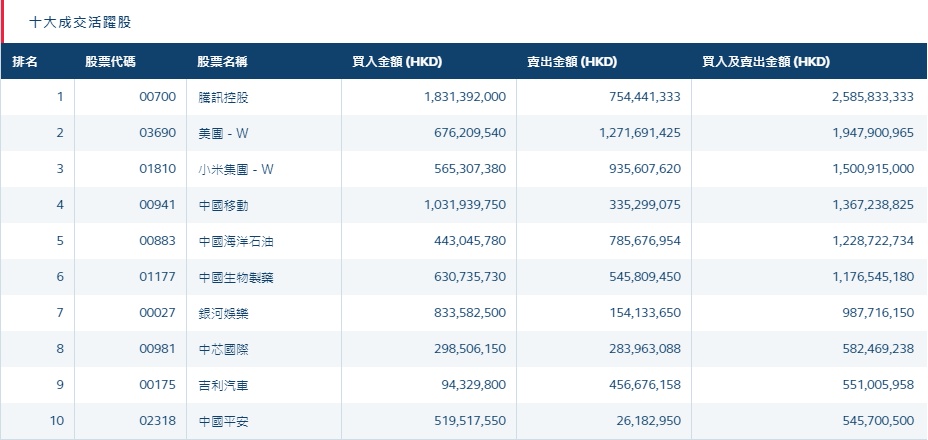The height and width of the screenshot is (440, 928).
Task: Select stock name 小米集團 - W
Action: click(236, 169)
